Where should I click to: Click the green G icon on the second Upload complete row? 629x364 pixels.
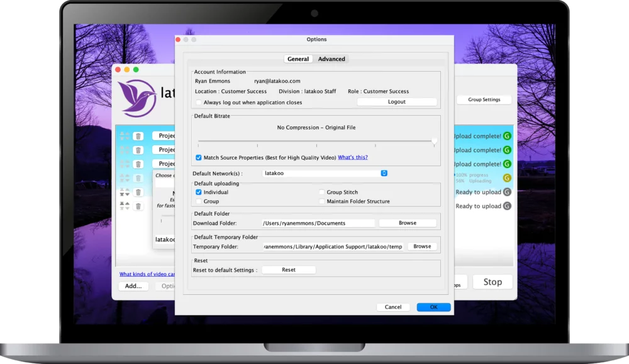point(507,150)
